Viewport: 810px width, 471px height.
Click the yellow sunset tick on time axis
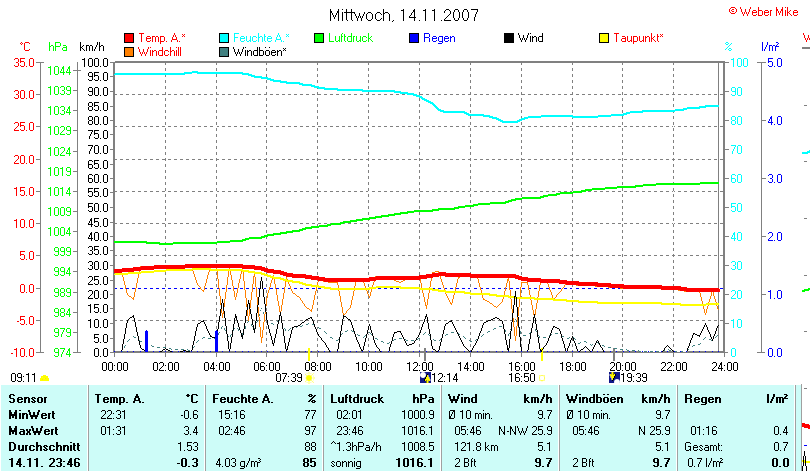click(x=542, y=355)
